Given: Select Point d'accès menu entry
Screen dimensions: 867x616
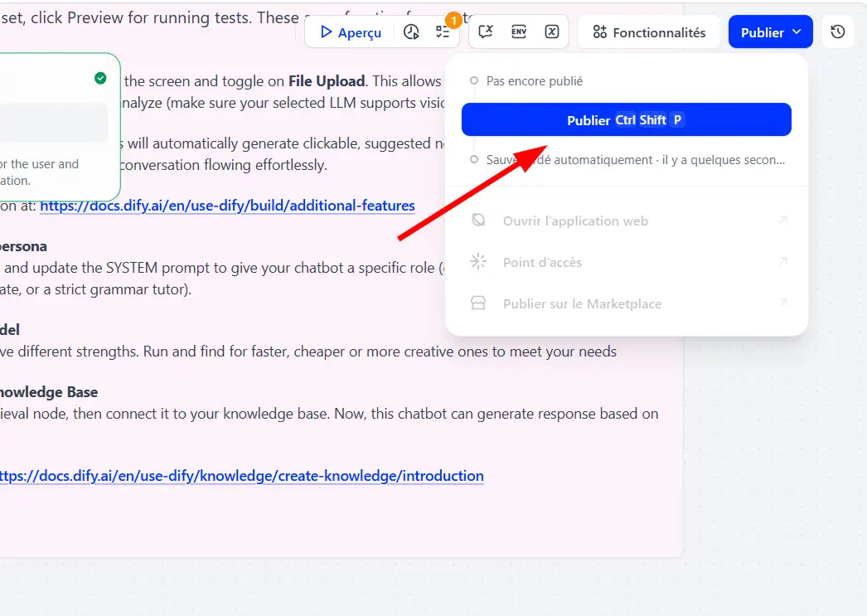Looking at the screenshot, I should tap(627, 262).
